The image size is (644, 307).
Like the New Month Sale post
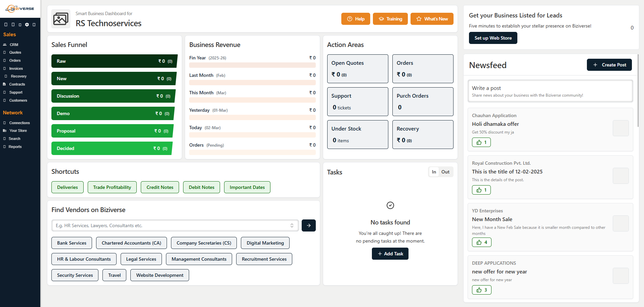(x=481, y=242)
